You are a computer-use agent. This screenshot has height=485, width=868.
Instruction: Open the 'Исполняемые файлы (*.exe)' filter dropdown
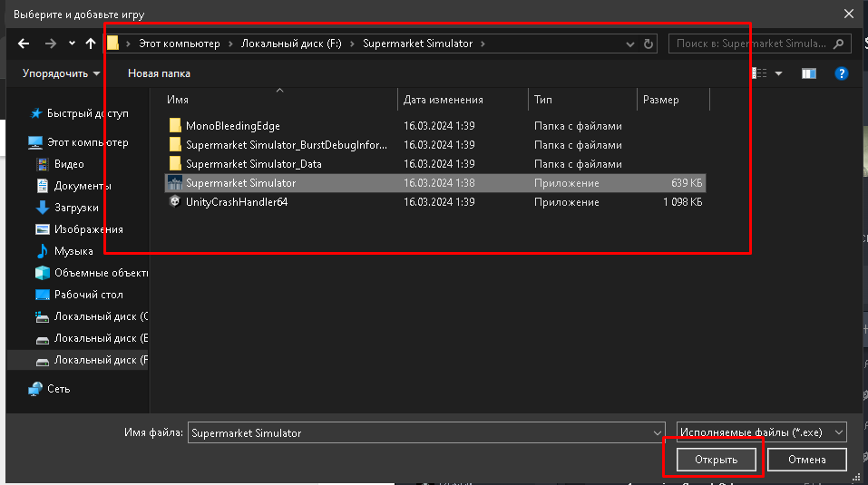(761, 432)
